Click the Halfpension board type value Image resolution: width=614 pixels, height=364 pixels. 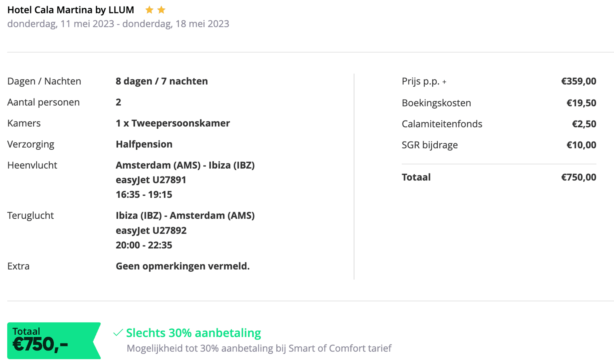point(144,144)
